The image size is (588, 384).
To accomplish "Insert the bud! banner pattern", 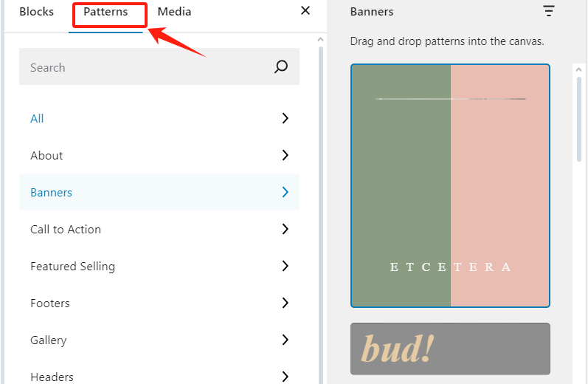I will tap(450, 349).
